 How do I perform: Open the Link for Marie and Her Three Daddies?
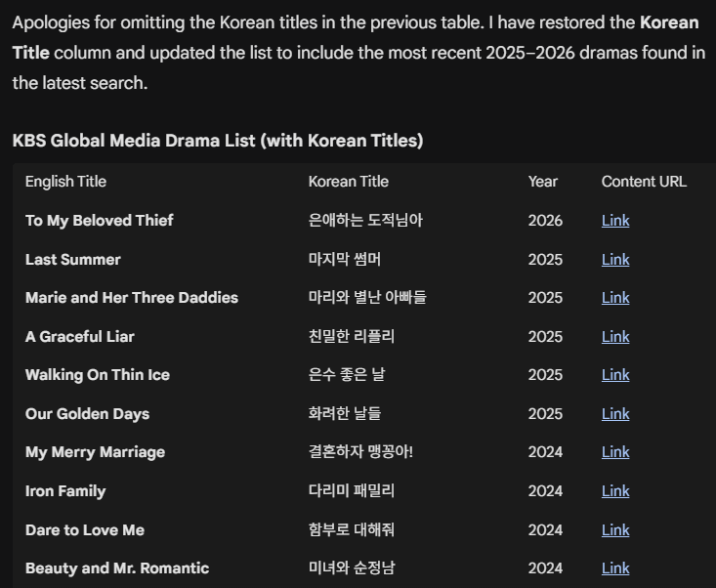(x=615, y=298)
